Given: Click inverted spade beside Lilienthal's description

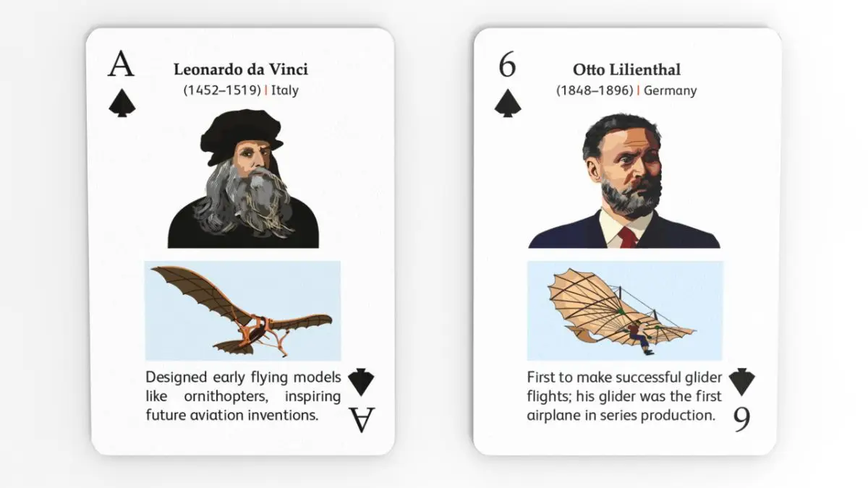Looking at the screenshot, I should [x=741, y=382].
